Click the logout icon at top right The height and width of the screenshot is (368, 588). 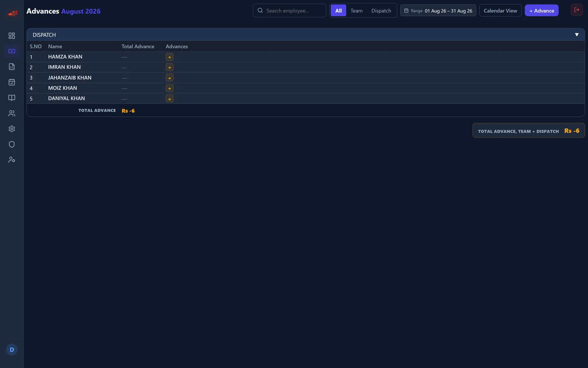(577, 10)
